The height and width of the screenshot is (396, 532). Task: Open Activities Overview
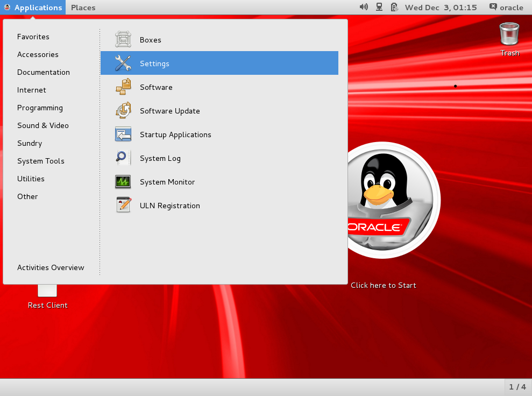point(51,267)
